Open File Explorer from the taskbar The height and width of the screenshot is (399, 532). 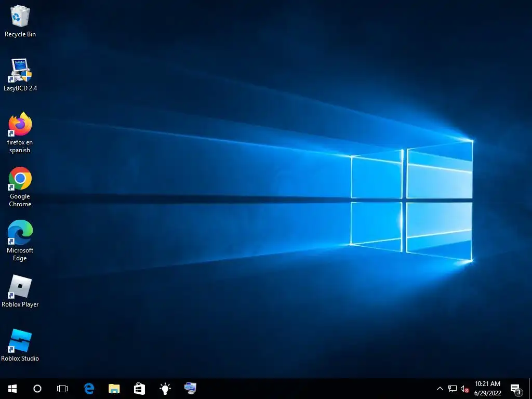[x=114, y=389]
